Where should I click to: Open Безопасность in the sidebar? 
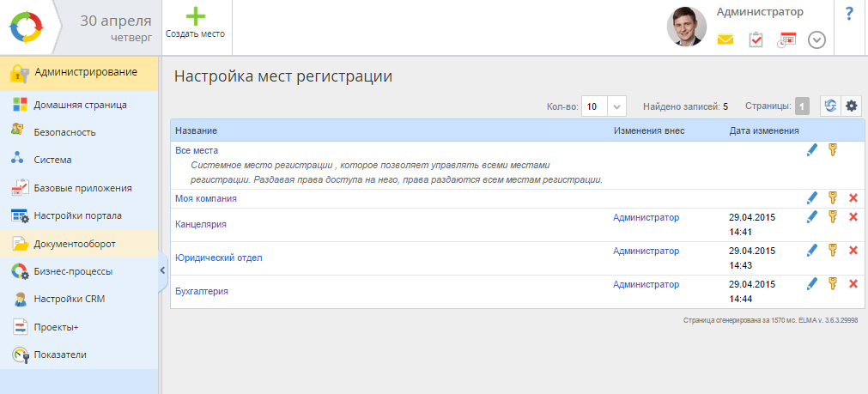tap(64, 132)
